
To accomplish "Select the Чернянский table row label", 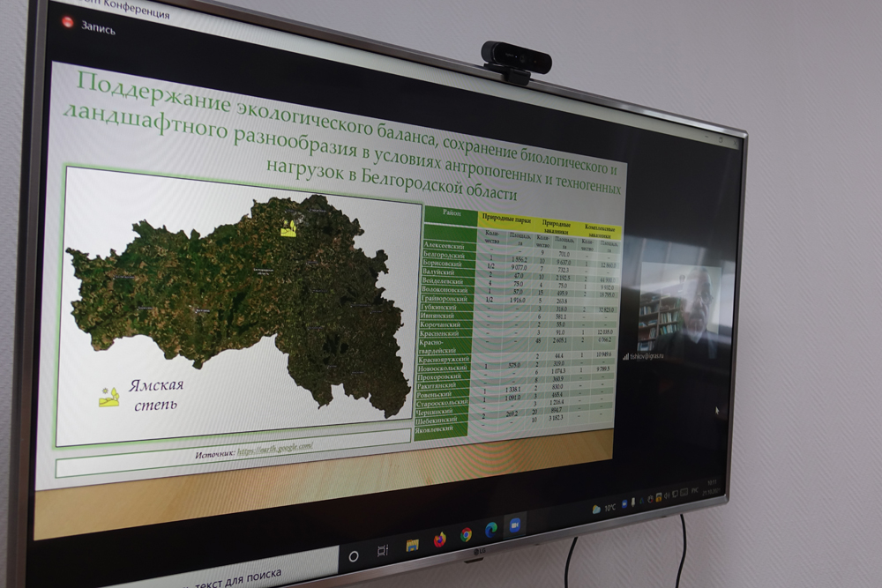I will coord(434,412).
